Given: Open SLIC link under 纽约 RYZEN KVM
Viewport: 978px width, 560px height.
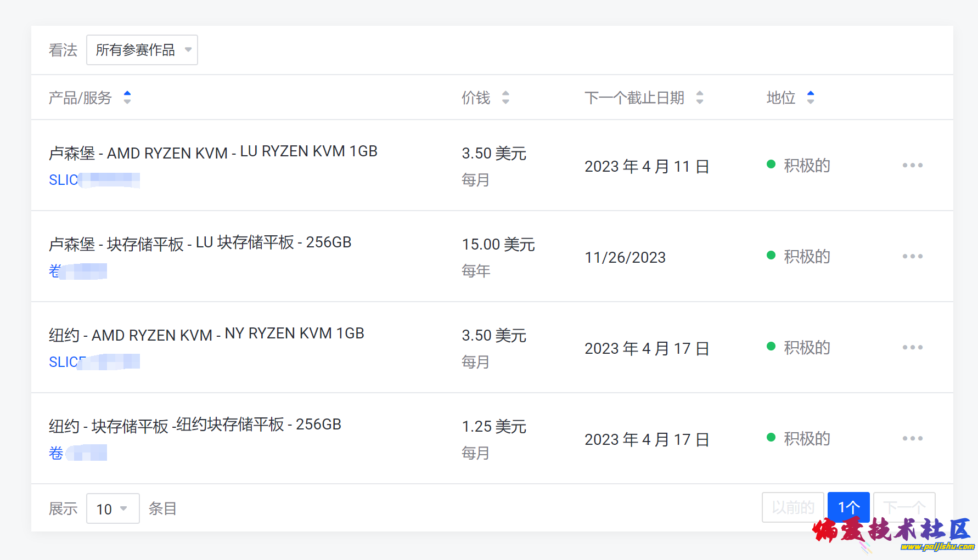Looking at the screenshot, I should [x=64, y=362].
